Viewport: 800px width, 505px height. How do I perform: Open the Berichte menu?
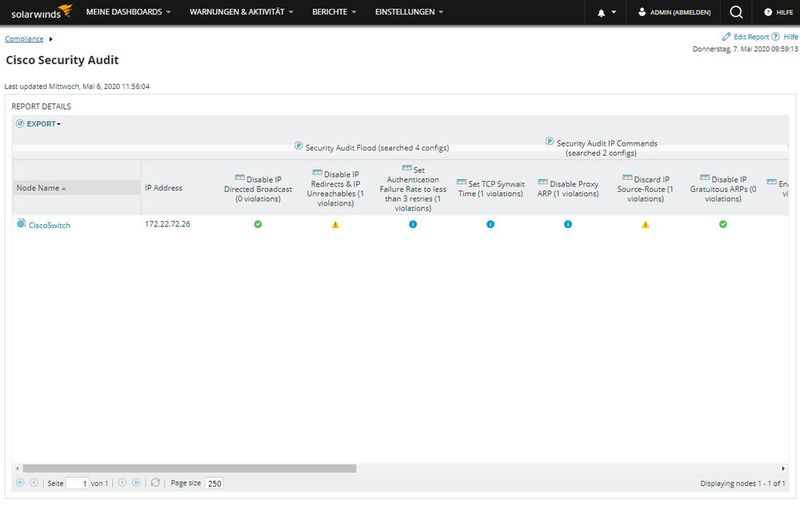point(334,12)
